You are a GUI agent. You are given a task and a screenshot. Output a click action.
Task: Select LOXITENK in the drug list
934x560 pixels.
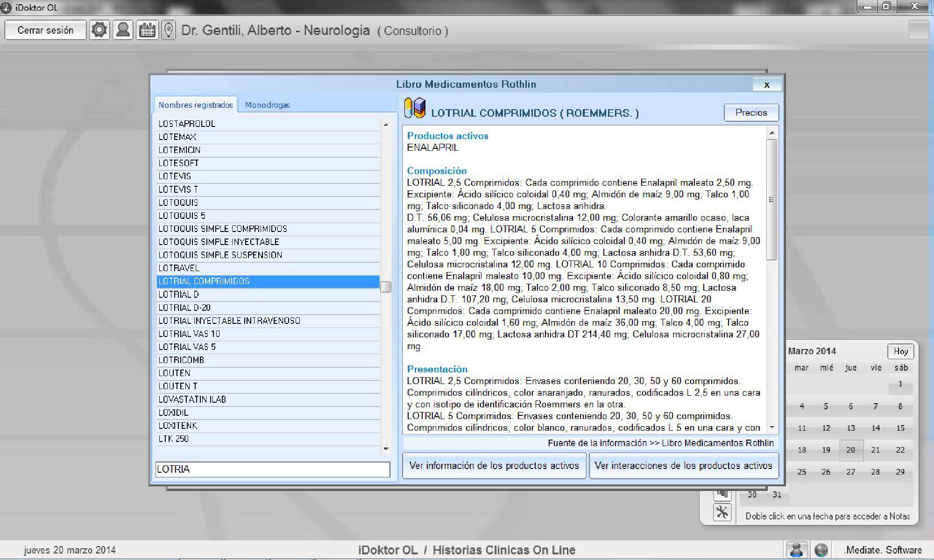click(x=268, y=426)
